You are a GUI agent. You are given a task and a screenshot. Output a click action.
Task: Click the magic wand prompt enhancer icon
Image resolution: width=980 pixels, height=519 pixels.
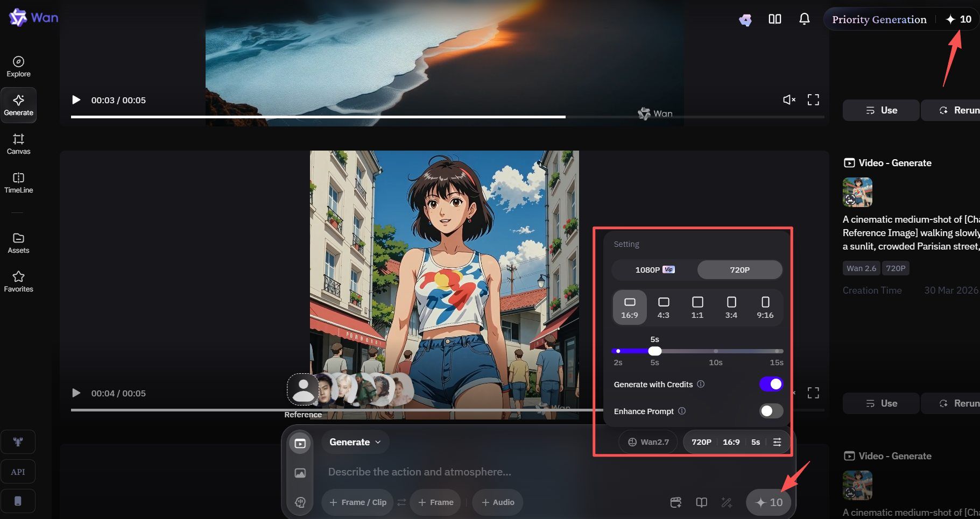coord(726,502)
